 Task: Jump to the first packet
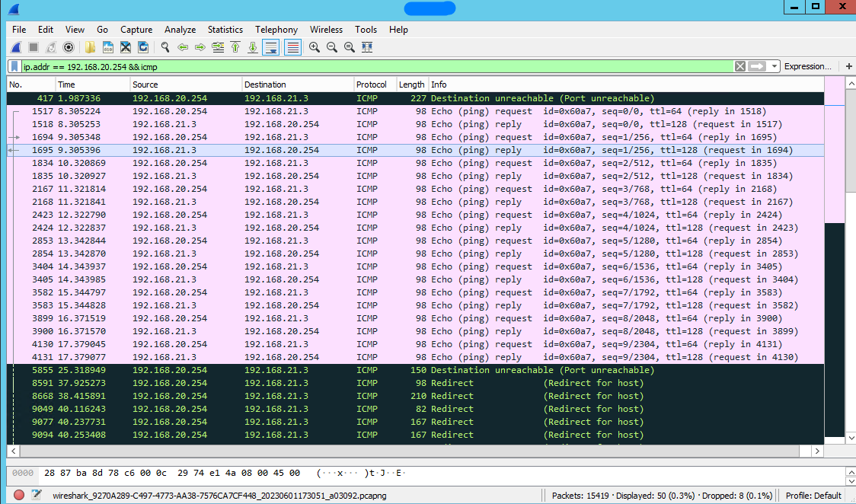[x=235, y=47]
